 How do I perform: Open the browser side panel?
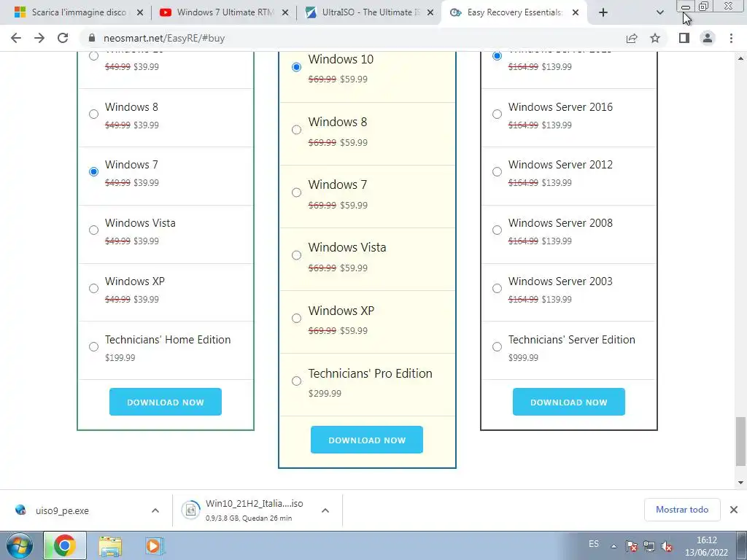(684, 38)
